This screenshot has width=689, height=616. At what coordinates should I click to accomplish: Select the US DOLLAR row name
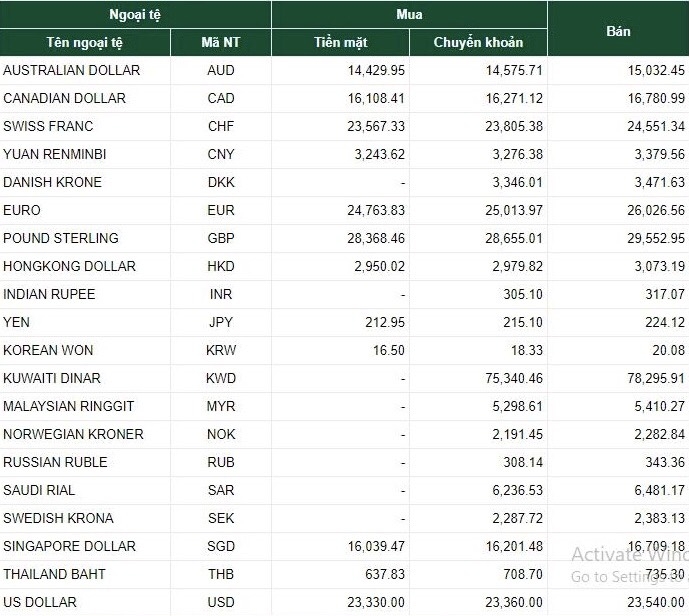point(40,603)
